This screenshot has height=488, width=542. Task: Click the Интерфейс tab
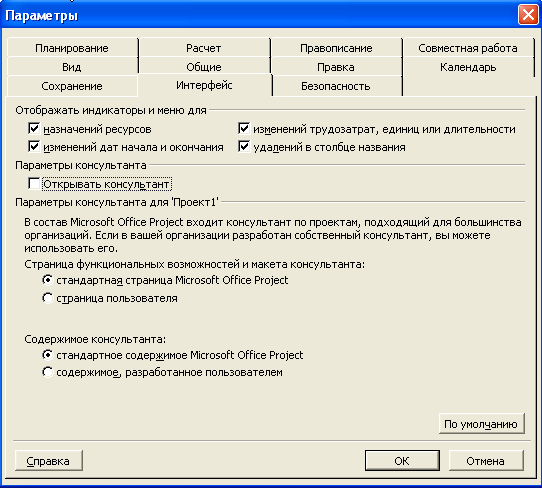(x=204, y=85)
